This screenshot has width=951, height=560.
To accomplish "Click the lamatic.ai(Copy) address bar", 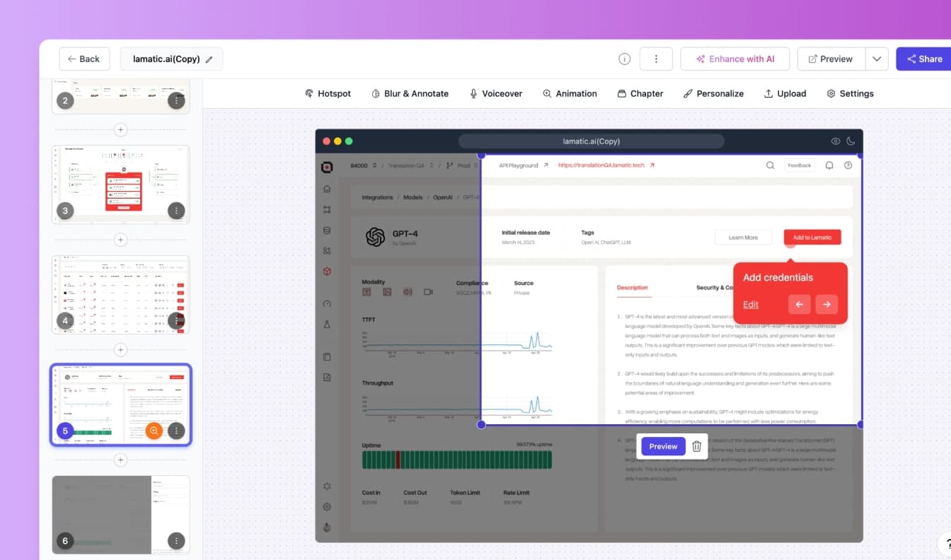I will click(x=592, y=141).
